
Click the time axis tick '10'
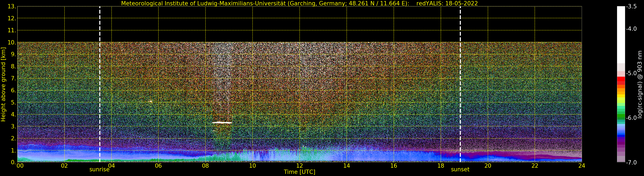252,166
